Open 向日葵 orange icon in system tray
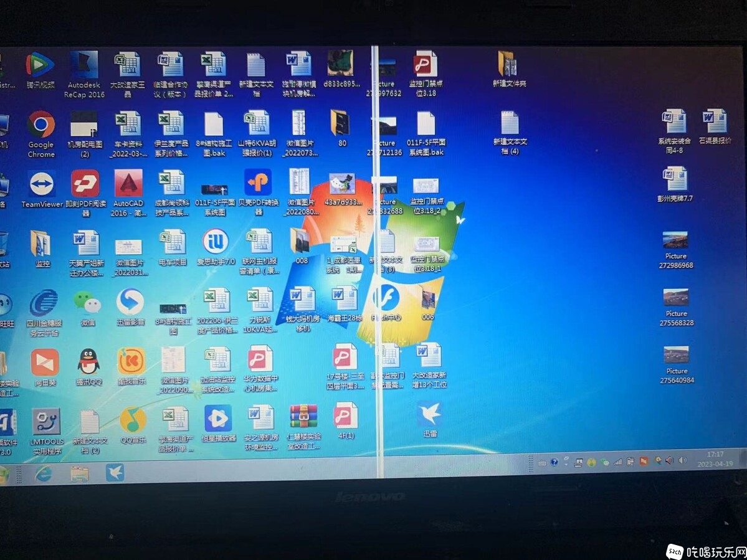This screenshot has width=747, height=560. point(644,461)
